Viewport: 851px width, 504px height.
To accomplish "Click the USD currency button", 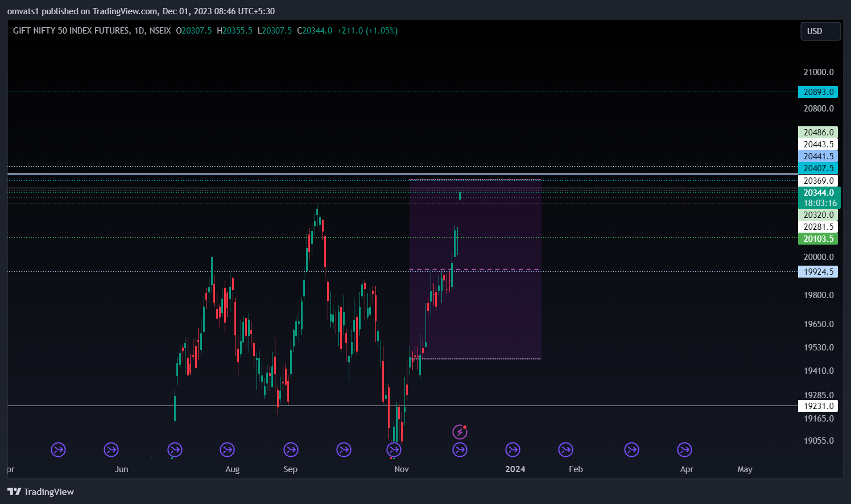I will pyautogui.click(x=820, y=31).
